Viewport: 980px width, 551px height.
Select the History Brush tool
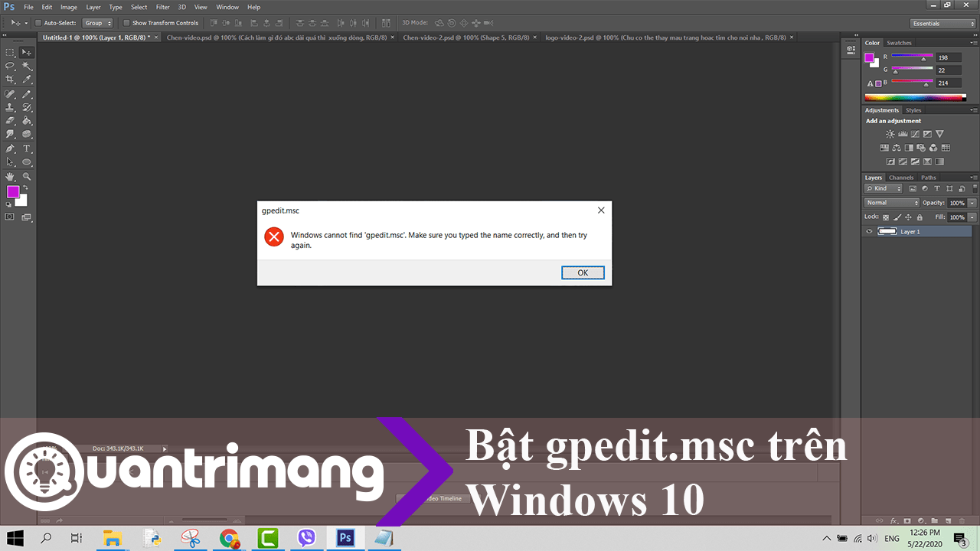click(x=27, y=107)
